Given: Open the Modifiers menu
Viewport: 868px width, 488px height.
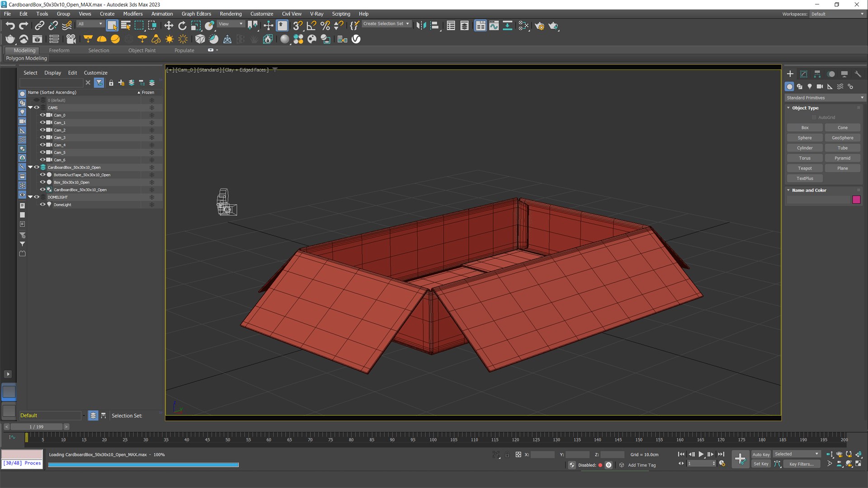Looking at the screenshot, I should (133, 14).
